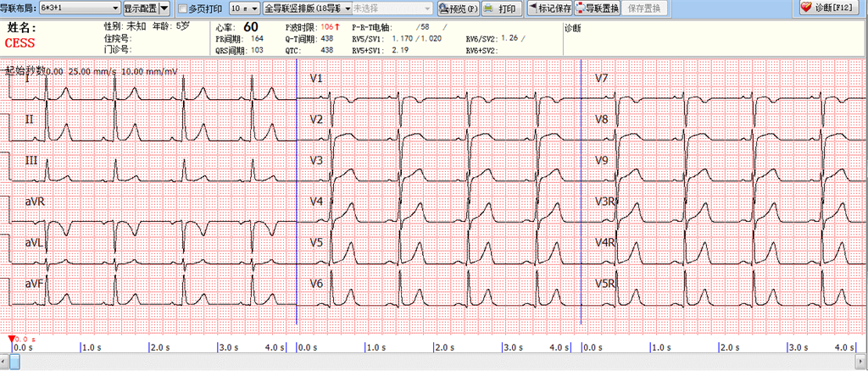Click the 预览 (Preview) button

pyautogui.click(x=459, y=8)
